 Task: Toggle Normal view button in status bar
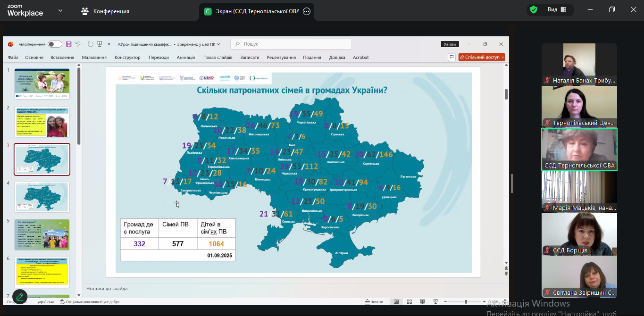(396, 302)
